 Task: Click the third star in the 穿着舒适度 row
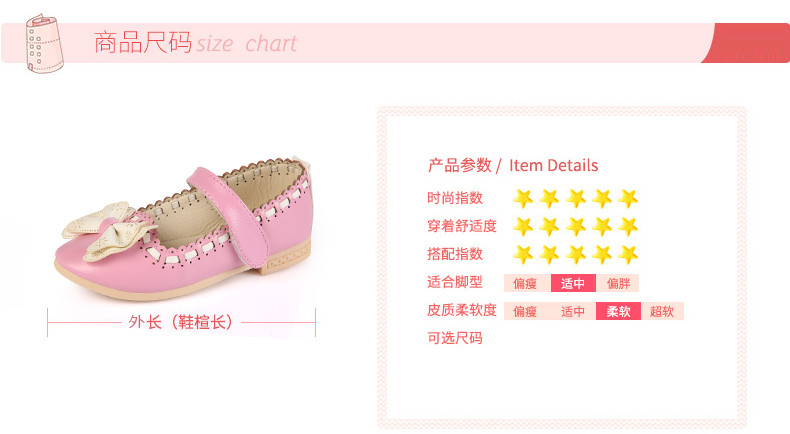(576, 227)
